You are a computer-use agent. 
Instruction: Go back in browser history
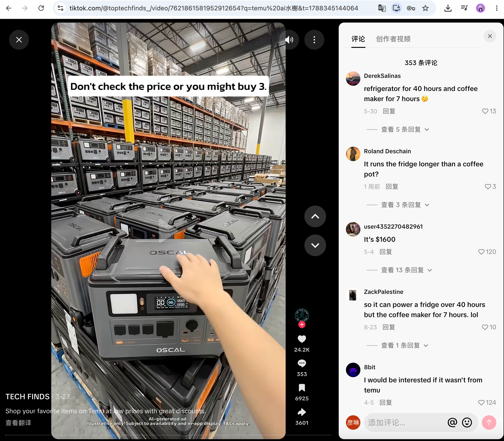tap(9, 8)
